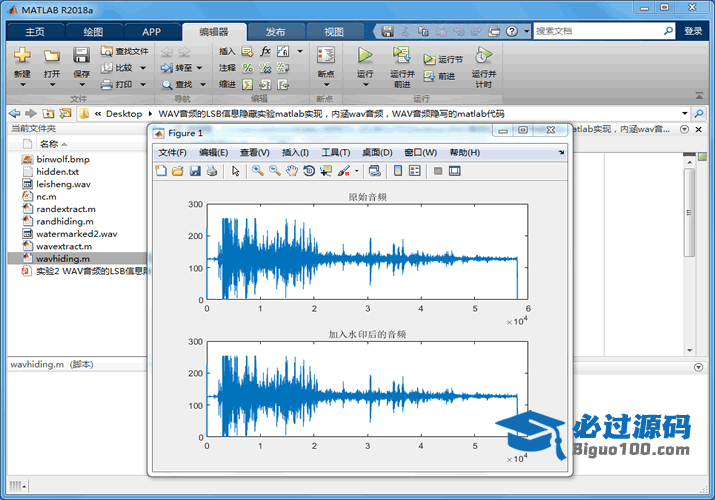
Task: Click Open File icon in Figure 1 toolbar
Action: click(178, 171)
